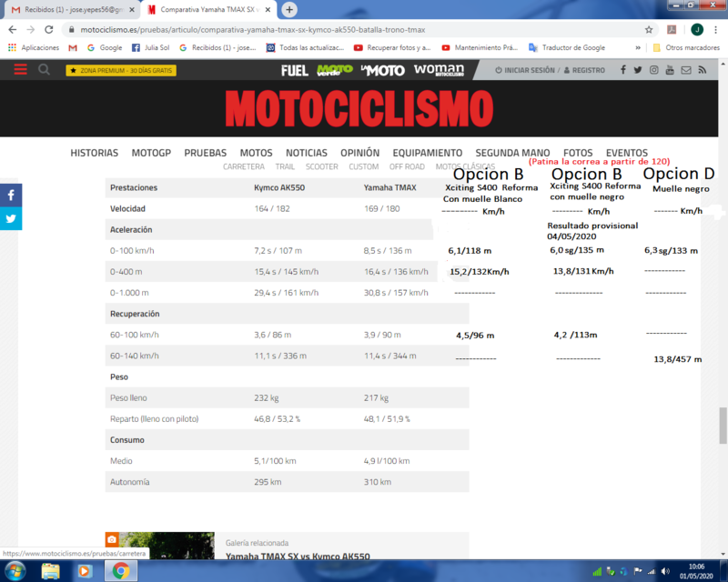This screenshot has height=582, width=728.
Task: Open Chrome from the Windows taskbar
Action: [x=121, y=571]
